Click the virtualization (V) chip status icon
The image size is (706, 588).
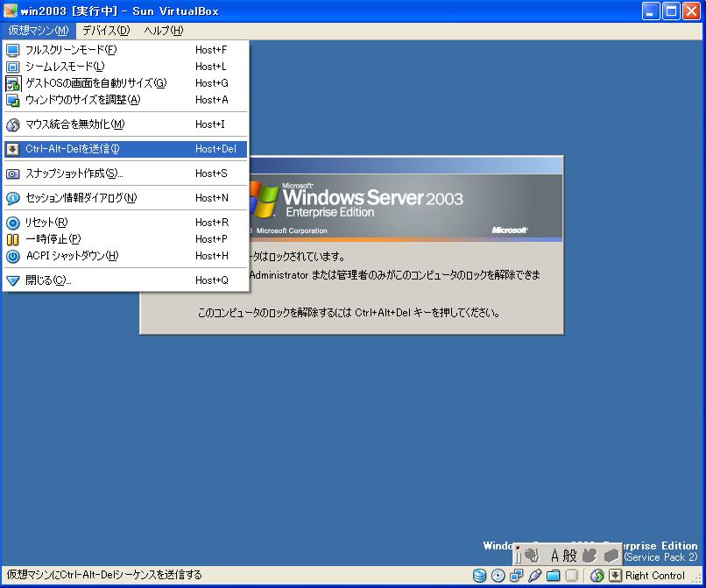click(571, 576)
